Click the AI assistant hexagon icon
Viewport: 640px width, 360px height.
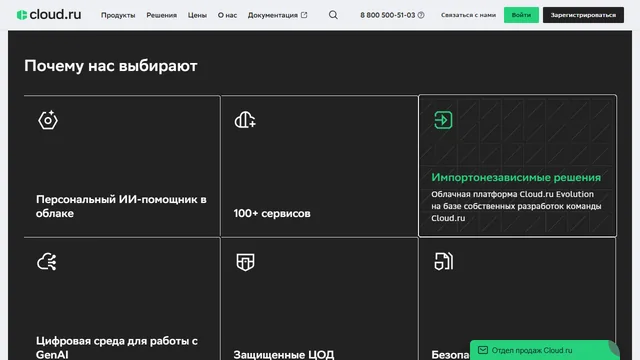click(48, 120)
